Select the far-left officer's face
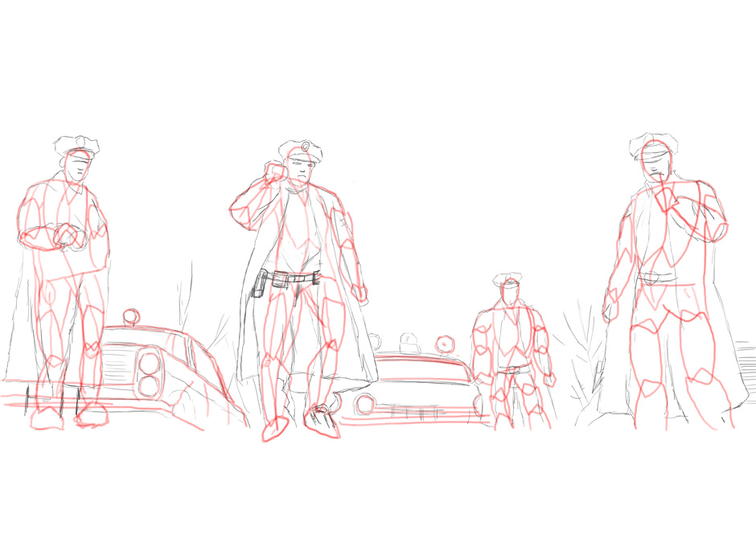 click(x=79, y=169)
